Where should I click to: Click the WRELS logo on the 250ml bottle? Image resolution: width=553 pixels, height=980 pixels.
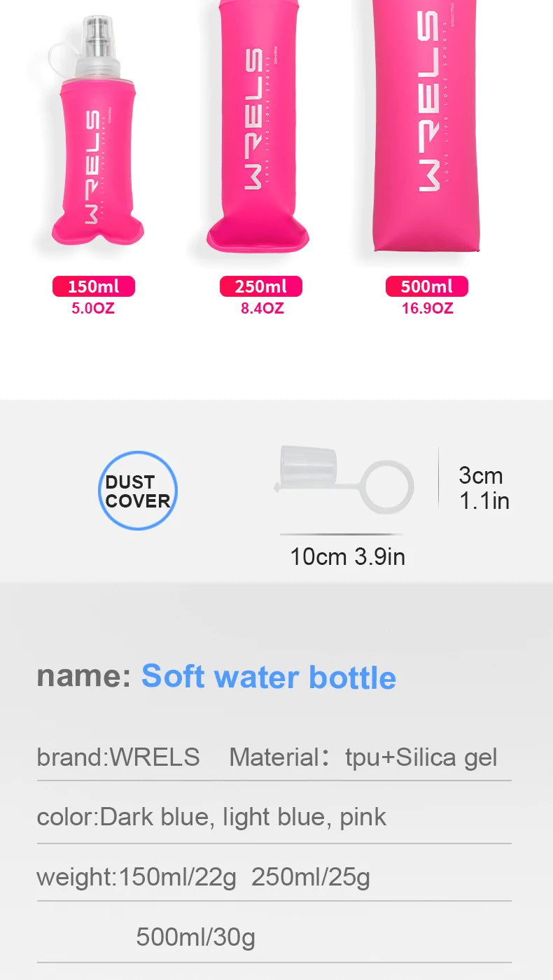pos(253,119)
